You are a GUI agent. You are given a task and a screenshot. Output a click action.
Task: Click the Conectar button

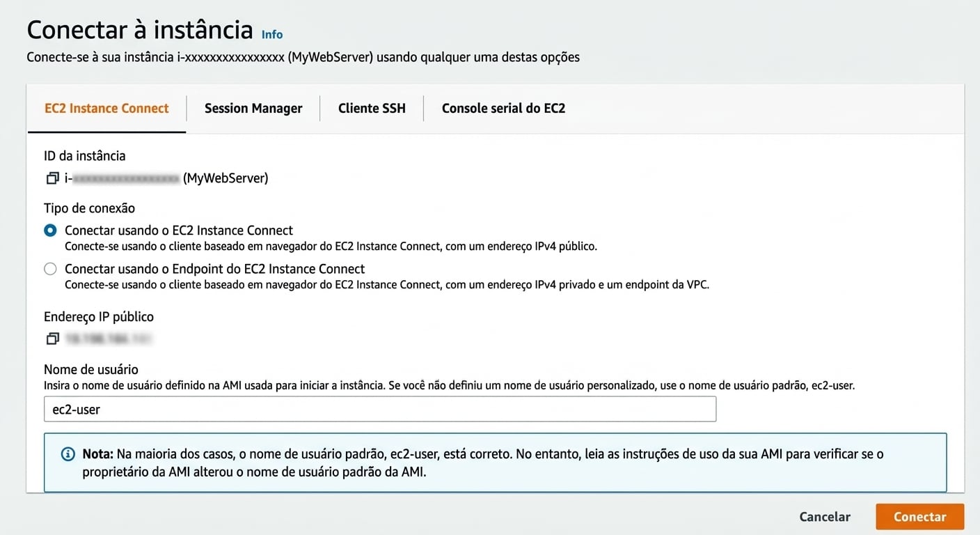point(919,516)
